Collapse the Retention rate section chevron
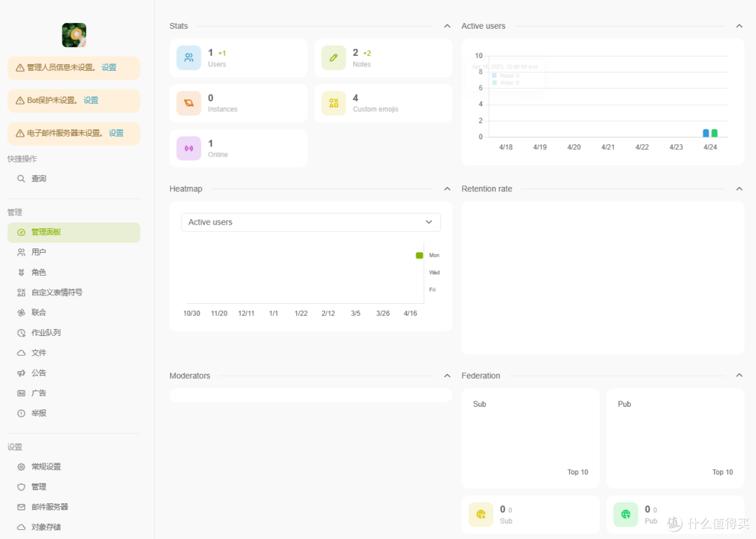 tap(739, 189)
